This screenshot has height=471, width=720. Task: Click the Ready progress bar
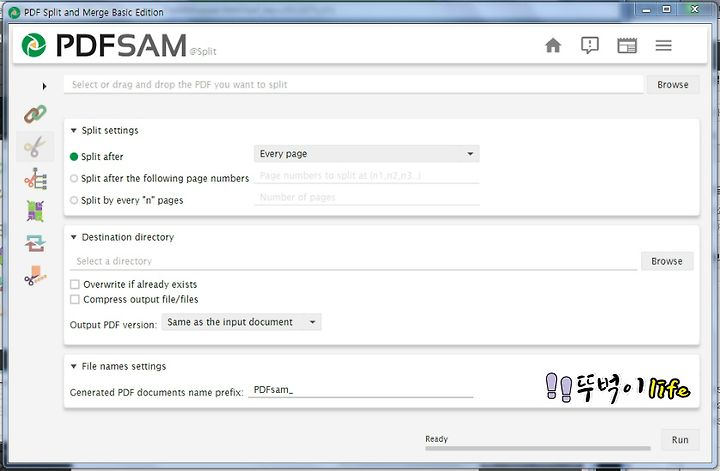(x=538, y=448)
